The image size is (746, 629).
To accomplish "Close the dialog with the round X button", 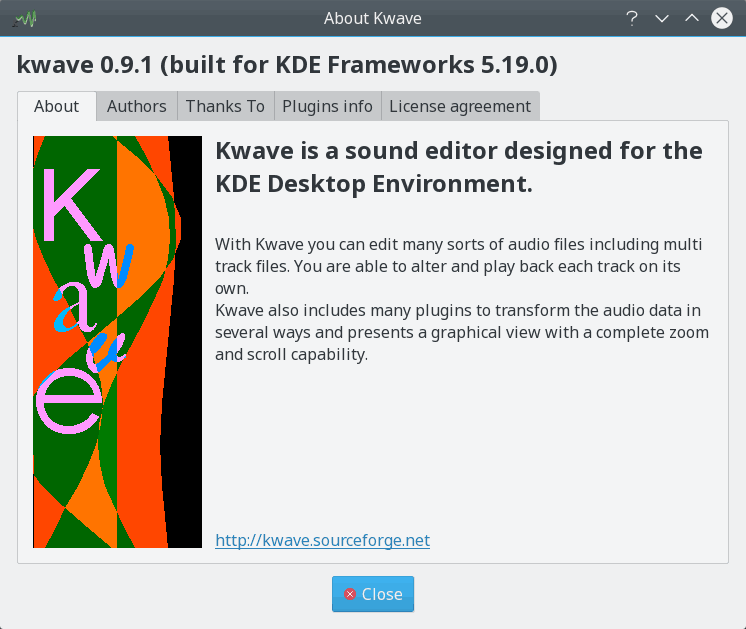I will tap(722, 19).
